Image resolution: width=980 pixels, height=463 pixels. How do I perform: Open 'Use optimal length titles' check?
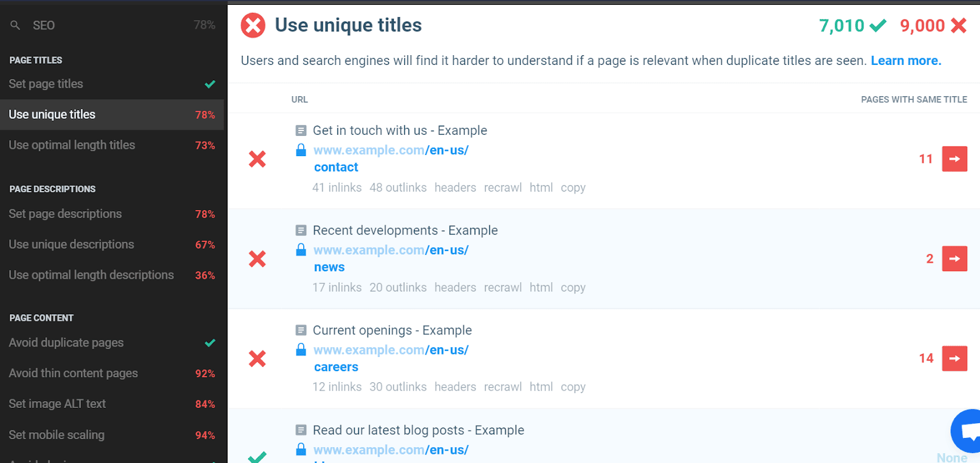[x=72, y=145]
